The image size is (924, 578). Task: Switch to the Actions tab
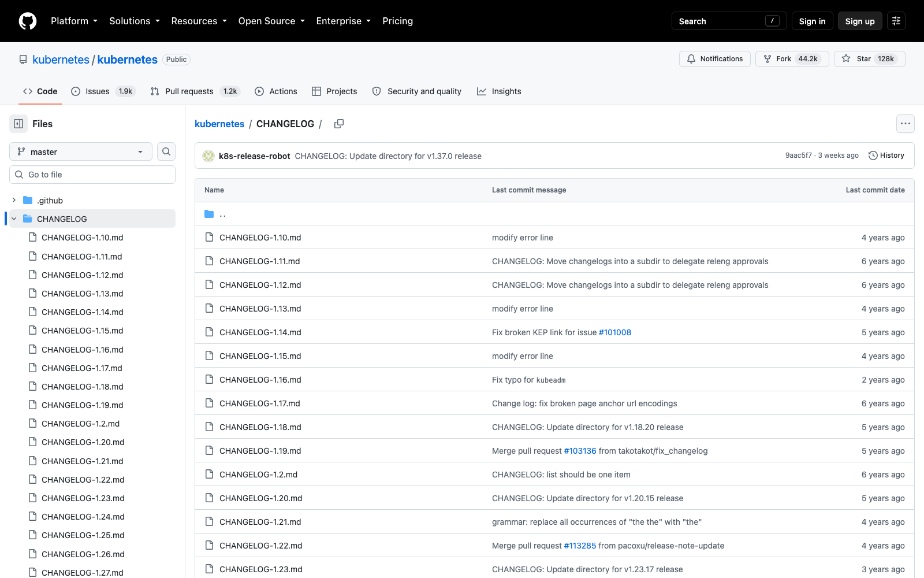pos(276,91)
